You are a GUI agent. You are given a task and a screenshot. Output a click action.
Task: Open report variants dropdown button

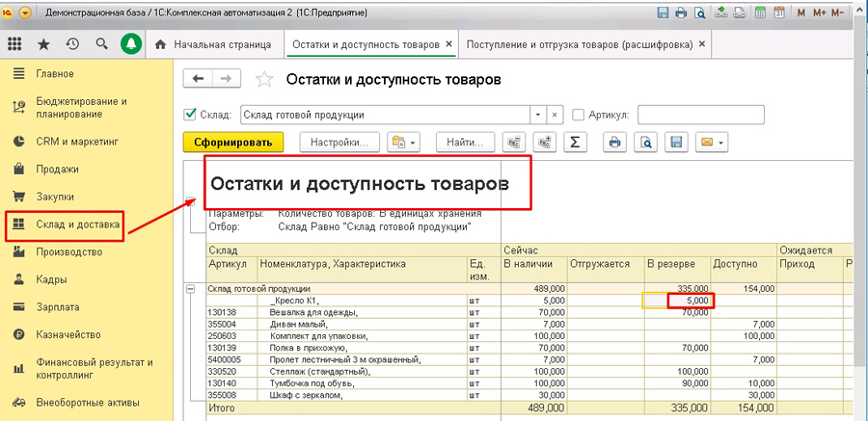[x=405, y=143]
